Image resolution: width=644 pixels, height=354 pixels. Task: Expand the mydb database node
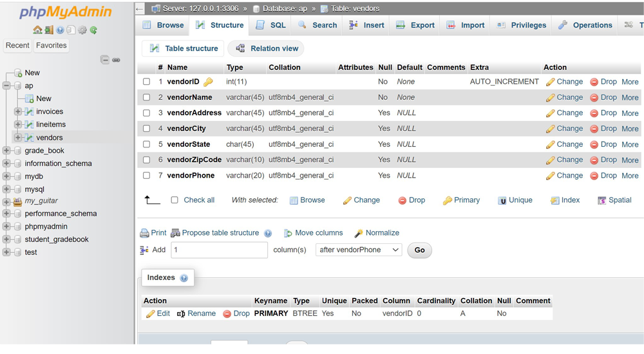[x=6, y=176]
